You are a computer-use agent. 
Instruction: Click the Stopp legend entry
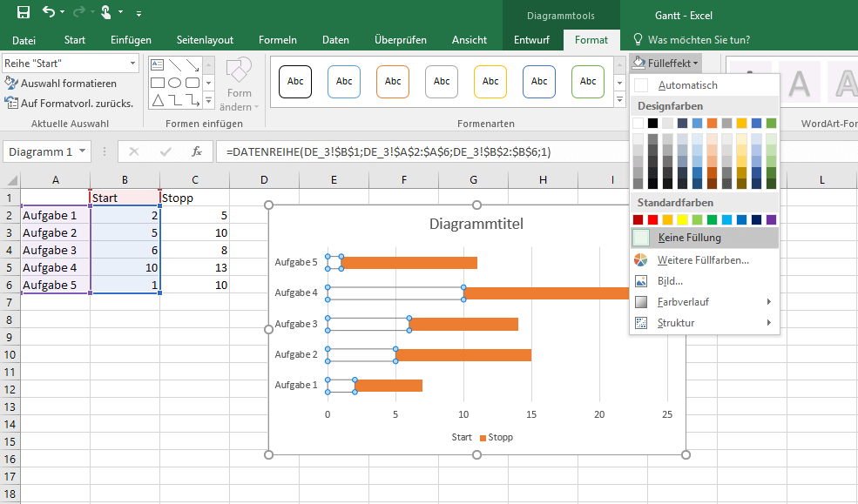click(496, 437)
